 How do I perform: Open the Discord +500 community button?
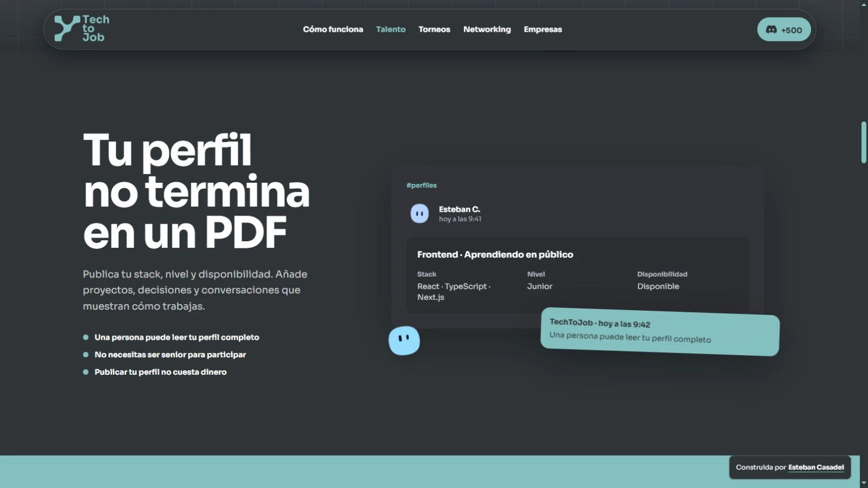point(784,30)
